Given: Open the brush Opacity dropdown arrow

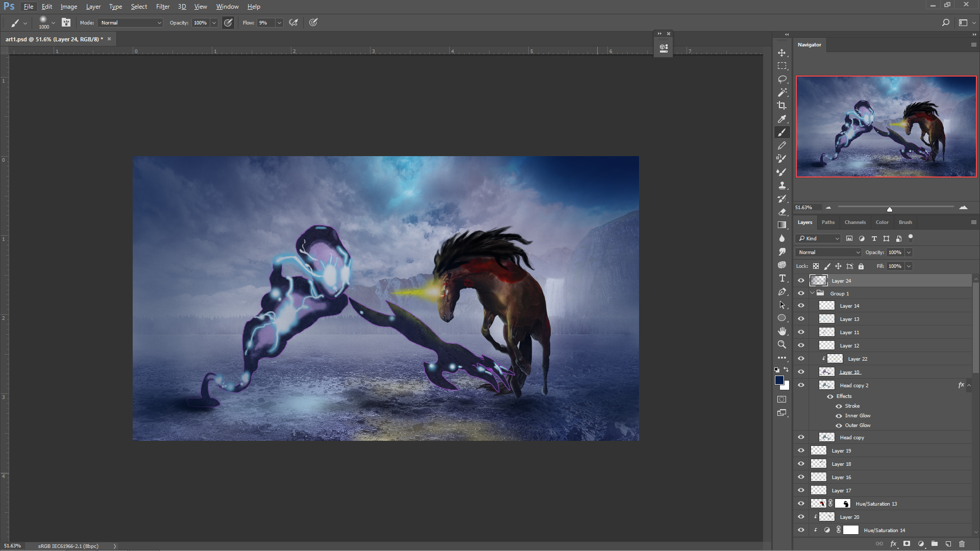Looking at the screenshot, I should 214,22.
